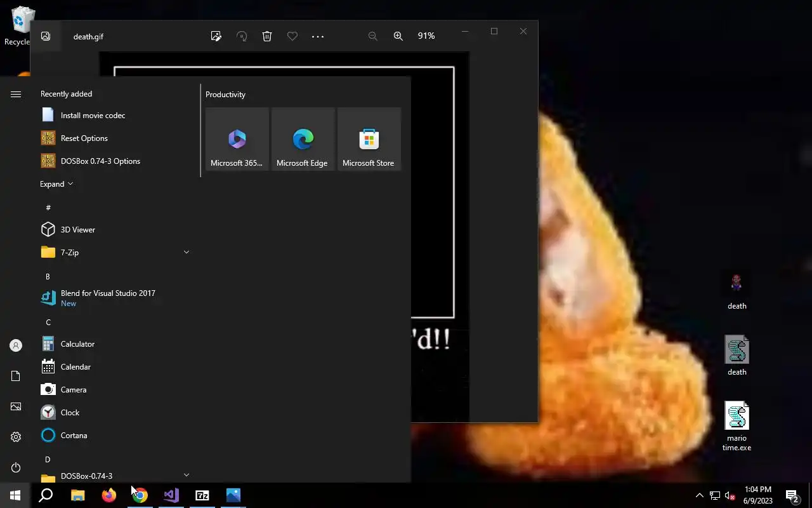The image size is (812, 508).
Task: Open the Power options in Start menu
Action: pos(16,467)
